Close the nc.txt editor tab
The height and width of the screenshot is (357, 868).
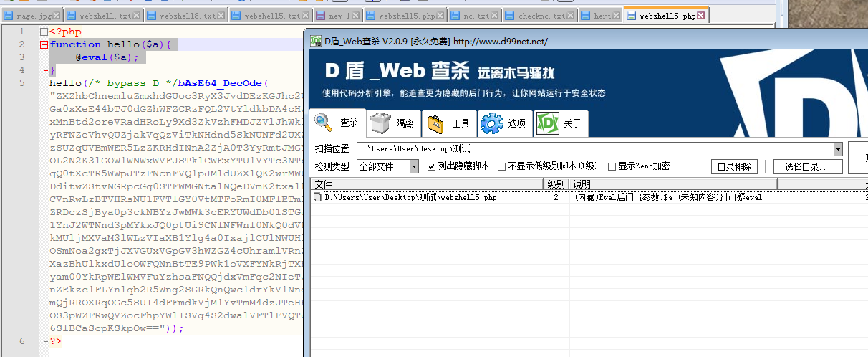point(496,15)
